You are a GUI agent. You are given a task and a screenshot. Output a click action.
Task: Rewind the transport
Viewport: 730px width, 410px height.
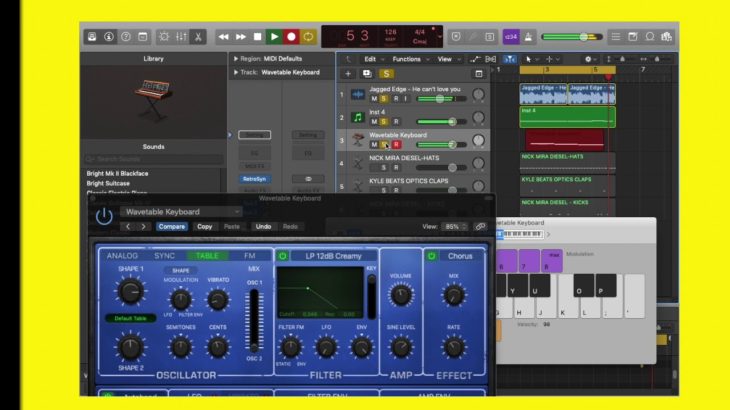click(223, 37)
